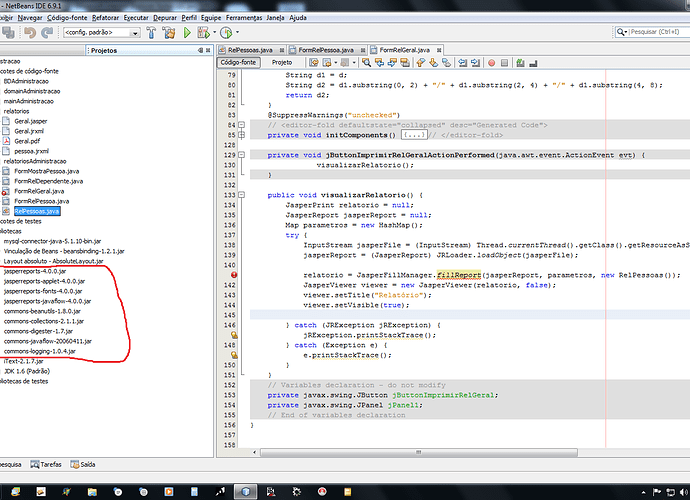Open the Tarefas bottom panel tab

point(46,464)
